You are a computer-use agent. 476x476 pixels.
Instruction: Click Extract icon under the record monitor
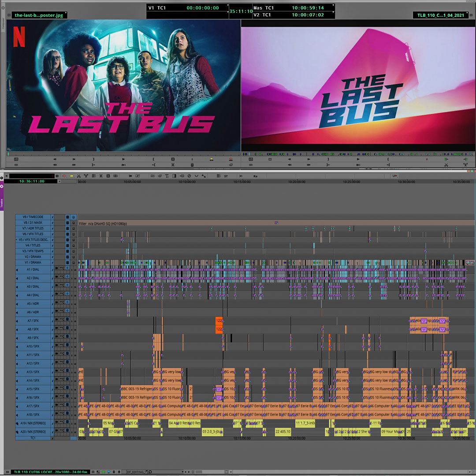(x=465, y=165)
